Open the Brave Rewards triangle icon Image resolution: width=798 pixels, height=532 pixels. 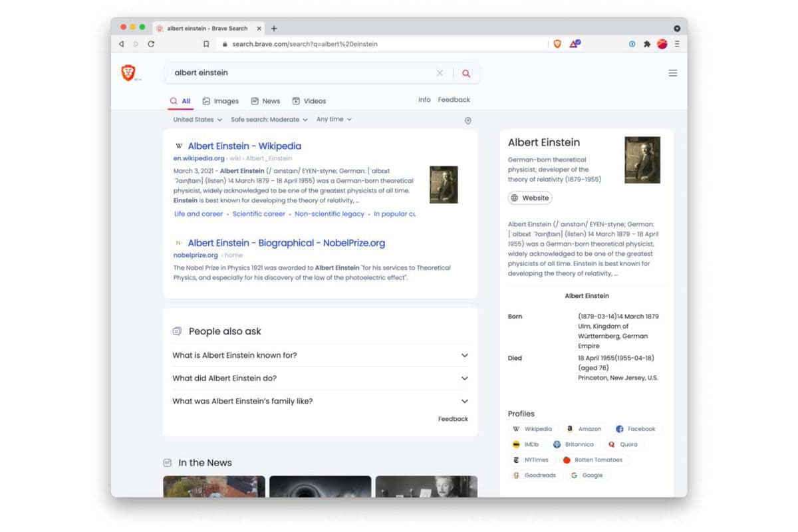coord(575,44)
